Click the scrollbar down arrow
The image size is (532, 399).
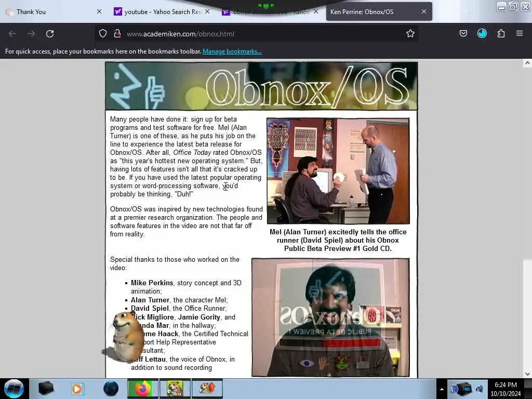click(527, 374)
